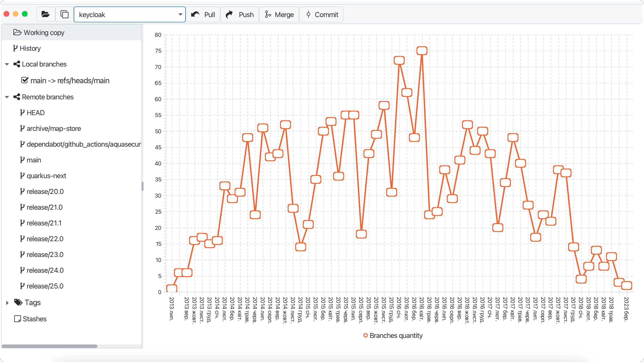Click the last data point at 2023 бер.
The height and width of the screenshot is (362, 644).
click(x=627, y=285)
